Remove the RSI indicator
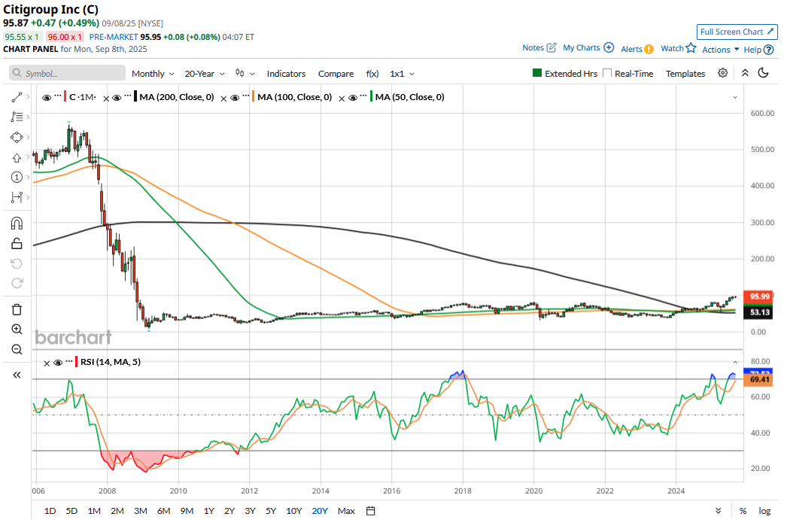Image resolution: width=787 pixels, height=532 pixels. pos(47,363)
